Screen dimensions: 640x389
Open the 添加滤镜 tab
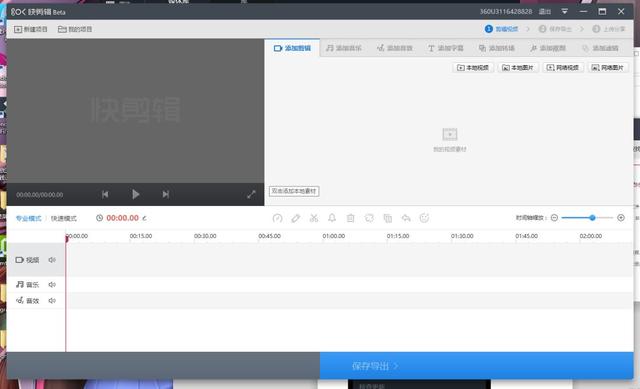[x=600, y=48]
